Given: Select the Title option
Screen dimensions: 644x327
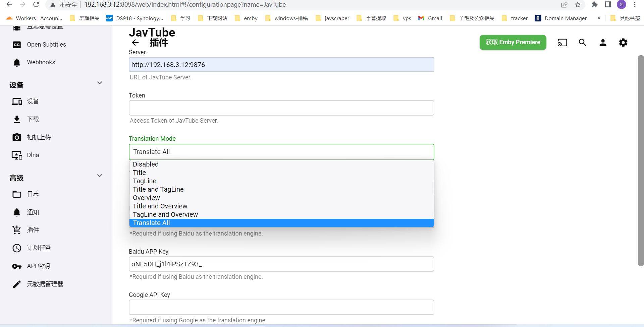Looking at the screenshot, I should coord(281,173).
